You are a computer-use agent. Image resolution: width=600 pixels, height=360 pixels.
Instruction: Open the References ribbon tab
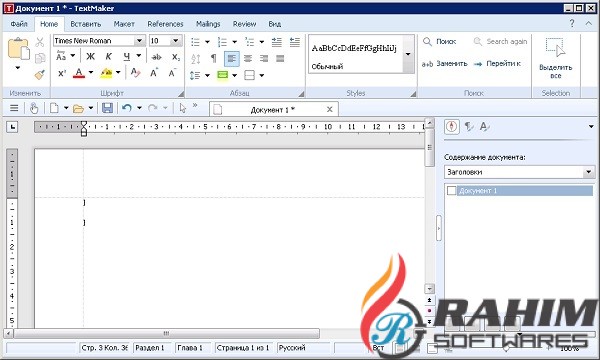(165, 24)
